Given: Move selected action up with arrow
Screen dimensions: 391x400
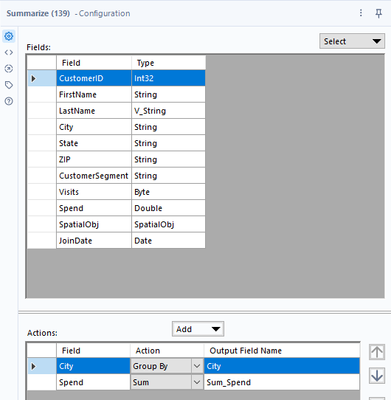Looking at the screenshot, I should [x=377, y=352].
